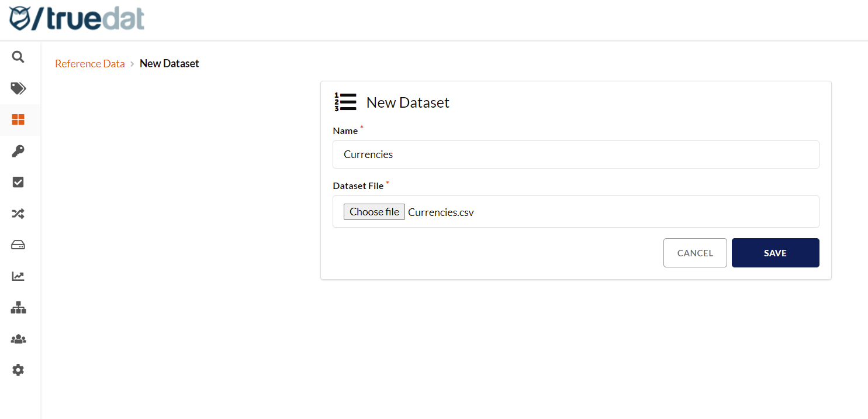The width and height of the screenshot is (868, 419).
Task: Select the dashboards chart icon
Action: [x=18, y=276]
